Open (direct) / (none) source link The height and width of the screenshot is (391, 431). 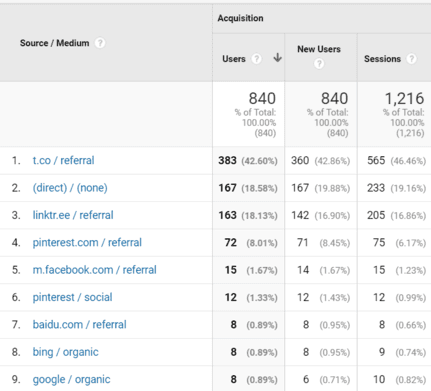click(70, 188)
